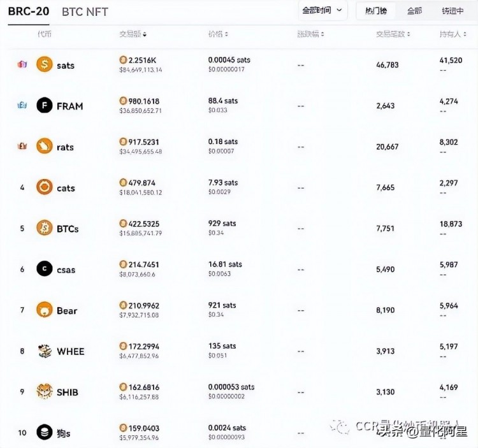Click the FRAM black circle icon

[x=44, y=105]
